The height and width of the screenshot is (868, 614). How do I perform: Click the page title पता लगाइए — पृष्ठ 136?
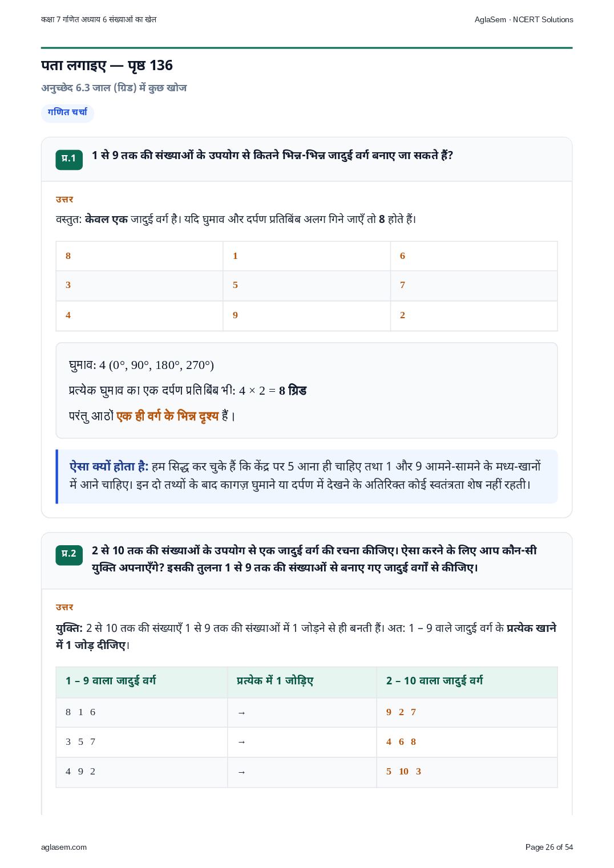point(107,66)
